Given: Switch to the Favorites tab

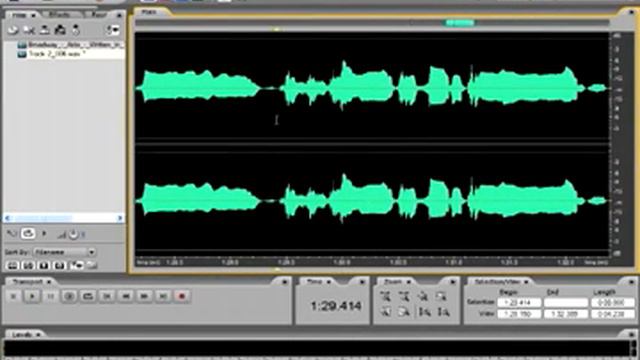Looking at the screenshot, I should [x=99, y=15].
